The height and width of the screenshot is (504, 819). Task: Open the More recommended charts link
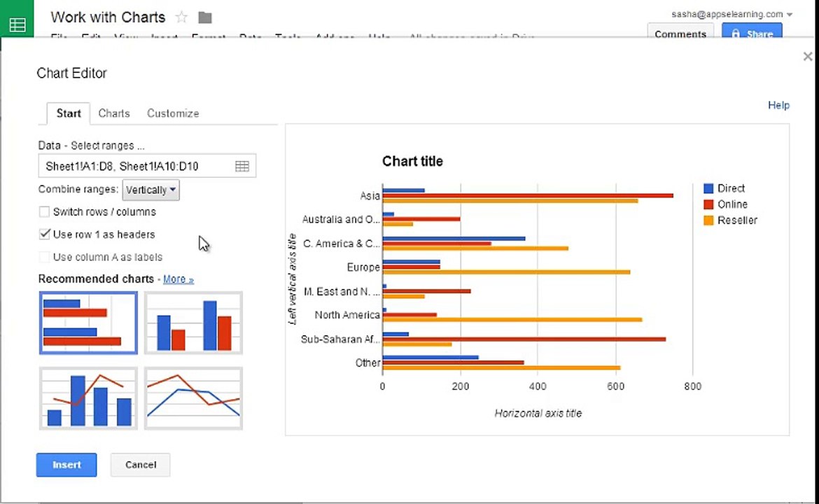pyautogui.click(x=178, y=279)
